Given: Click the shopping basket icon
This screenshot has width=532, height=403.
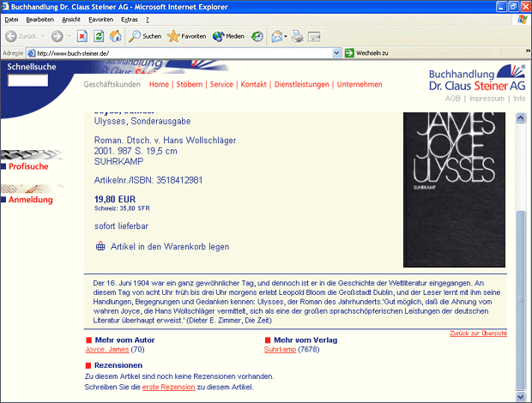Looking at the screenshot, I should [x=100, y=246].
